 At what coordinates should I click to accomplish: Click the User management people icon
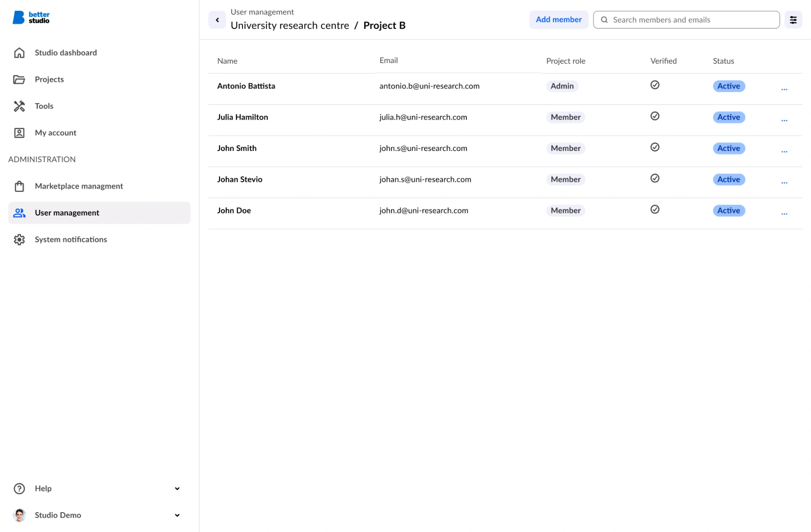tap(19, 213)
